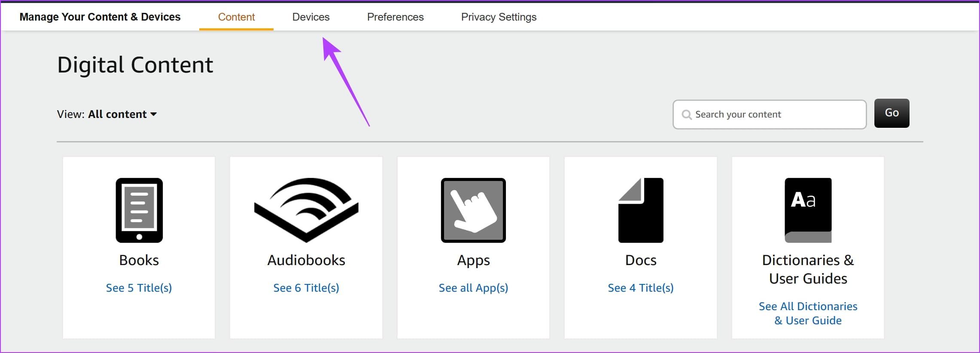Open the Apps hand-pointer icon
The height and width of the screenshot is (353, 980).
[x=473, y=210]
